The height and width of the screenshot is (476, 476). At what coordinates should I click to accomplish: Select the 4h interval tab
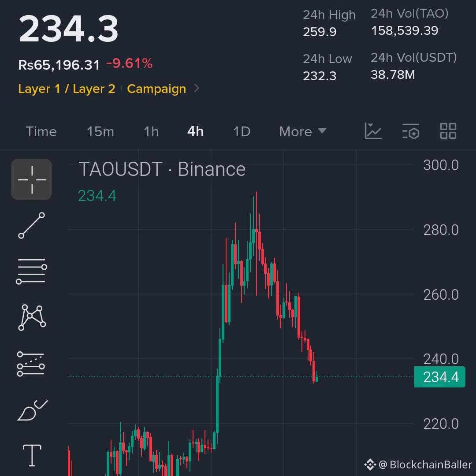tap(196, 131)
